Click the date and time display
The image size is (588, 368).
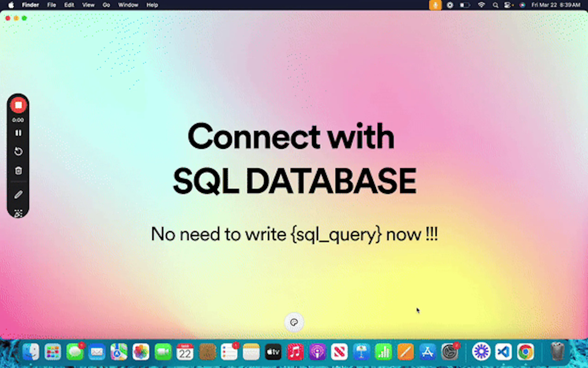point(556,5)
